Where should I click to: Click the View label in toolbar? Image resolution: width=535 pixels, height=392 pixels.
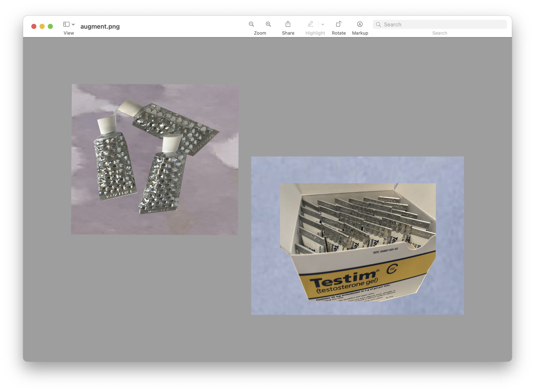click(x=69, y=33)
